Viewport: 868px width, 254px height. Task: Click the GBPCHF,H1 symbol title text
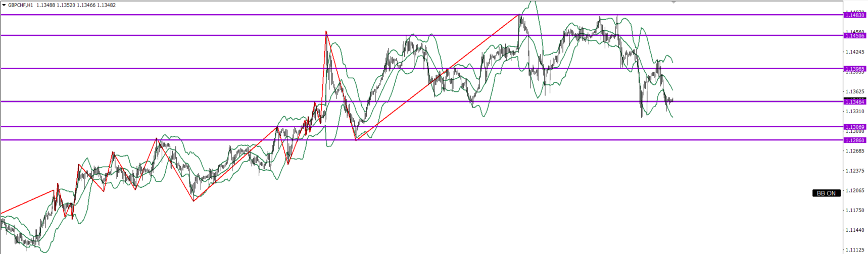pos(20,5)
